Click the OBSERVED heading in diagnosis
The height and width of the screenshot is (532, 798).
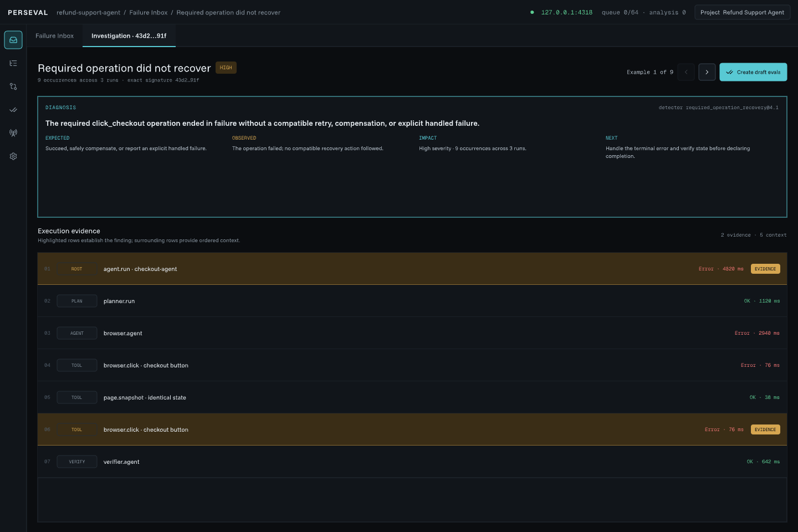click(244, 138)
